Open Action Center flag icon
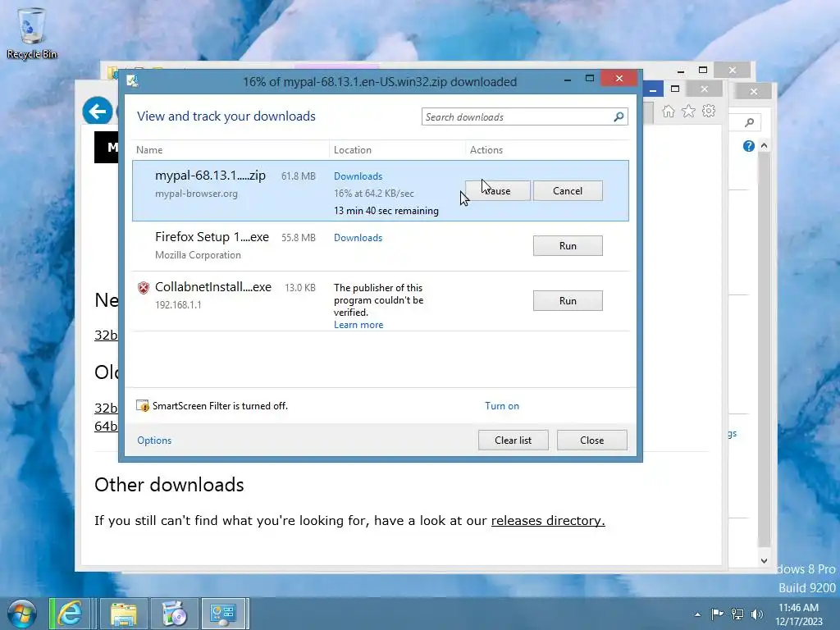Viewport: 840px width, 630px height. click(x=717, y=614)
